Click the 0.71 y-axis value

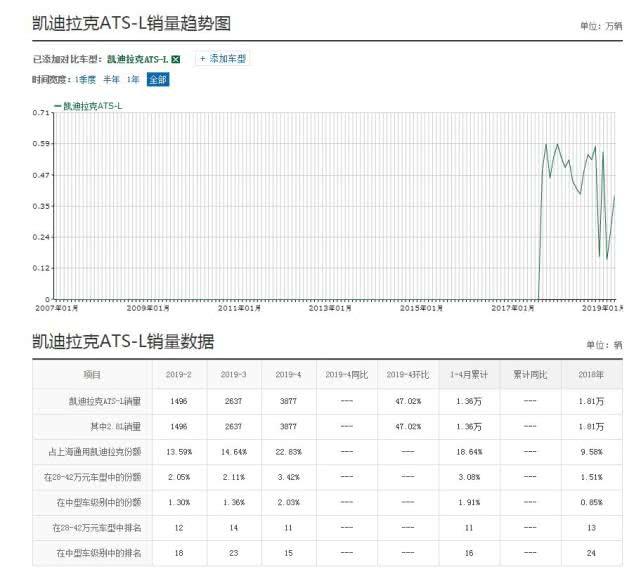[41, 112]
